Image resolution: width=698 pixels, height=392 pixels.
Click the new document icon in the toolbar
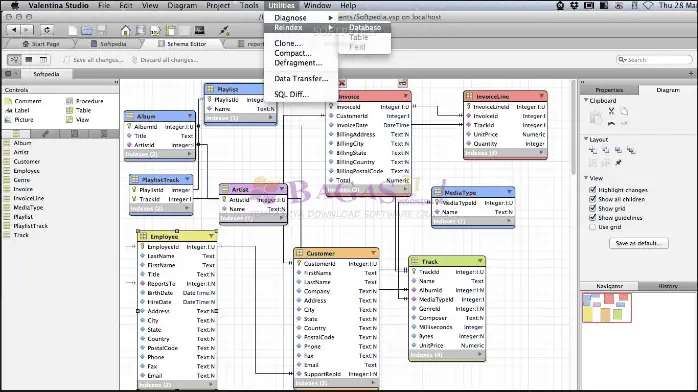(x=73, y=30)
